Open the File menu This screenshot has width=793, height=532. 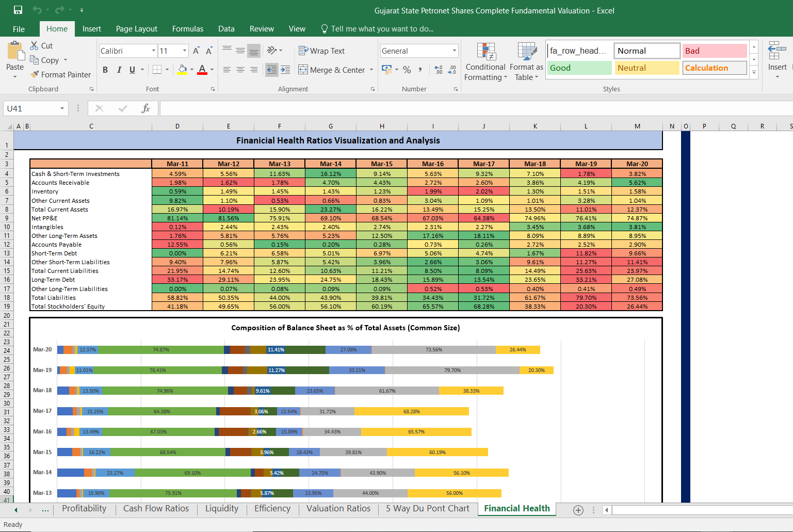point(19,29)
